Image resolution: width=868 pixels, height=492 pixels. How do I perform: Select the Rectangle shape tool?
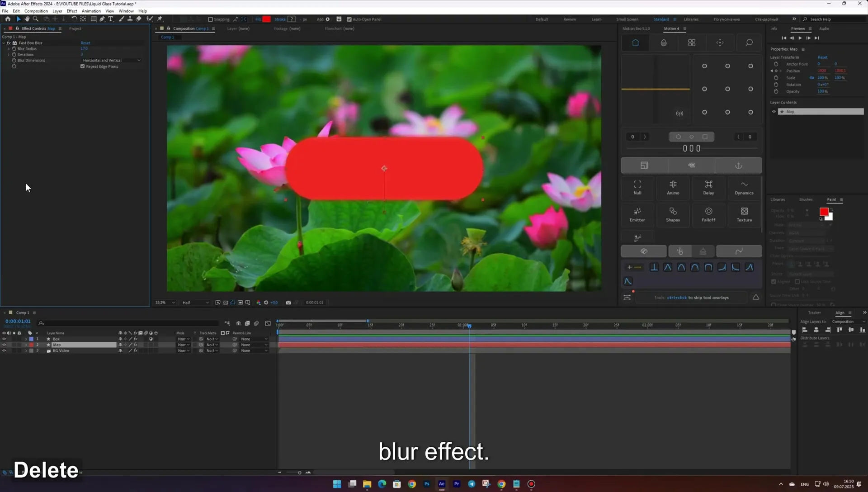pos(94,19)
